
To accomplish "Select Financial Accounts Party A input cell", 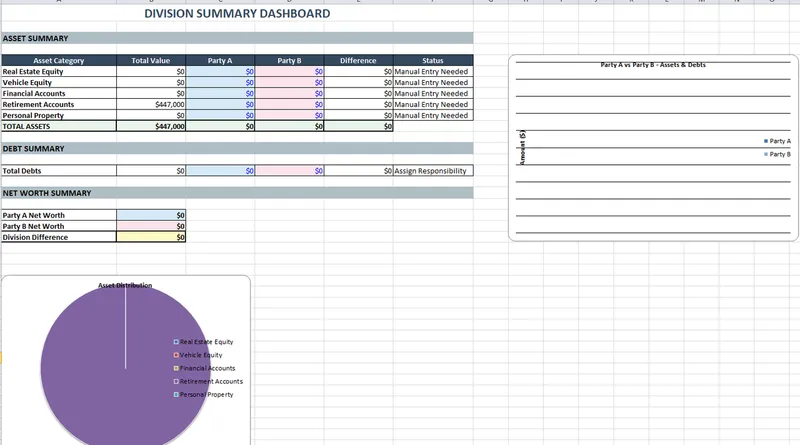I will (x=220, y=93).
